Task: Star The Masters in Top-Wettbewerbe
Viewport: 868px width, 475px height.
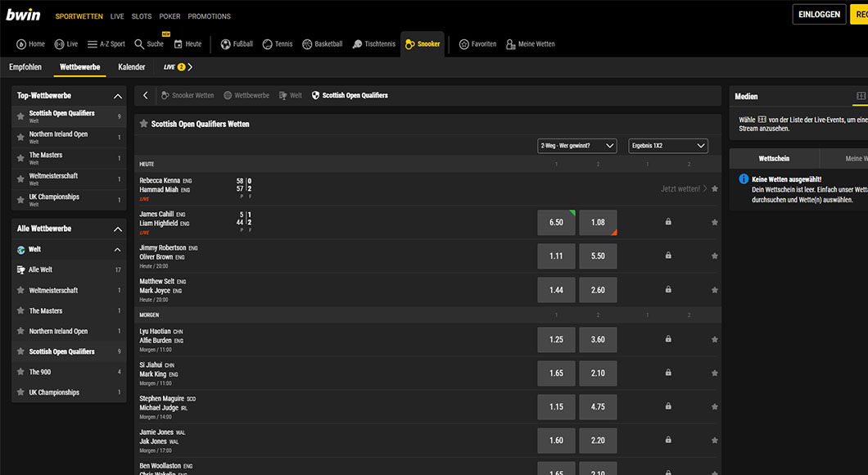Action: (x=20, y=158)
